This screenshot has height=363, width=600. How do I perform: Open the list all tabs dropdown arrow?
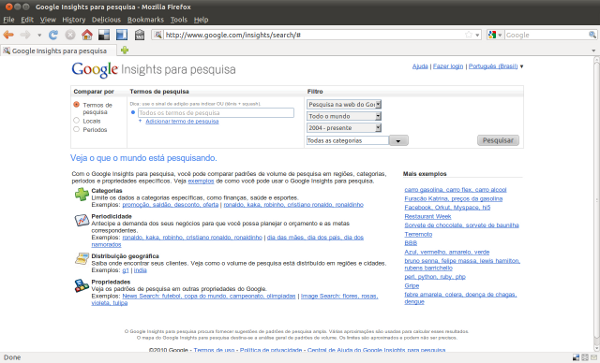tap(593, 50)
